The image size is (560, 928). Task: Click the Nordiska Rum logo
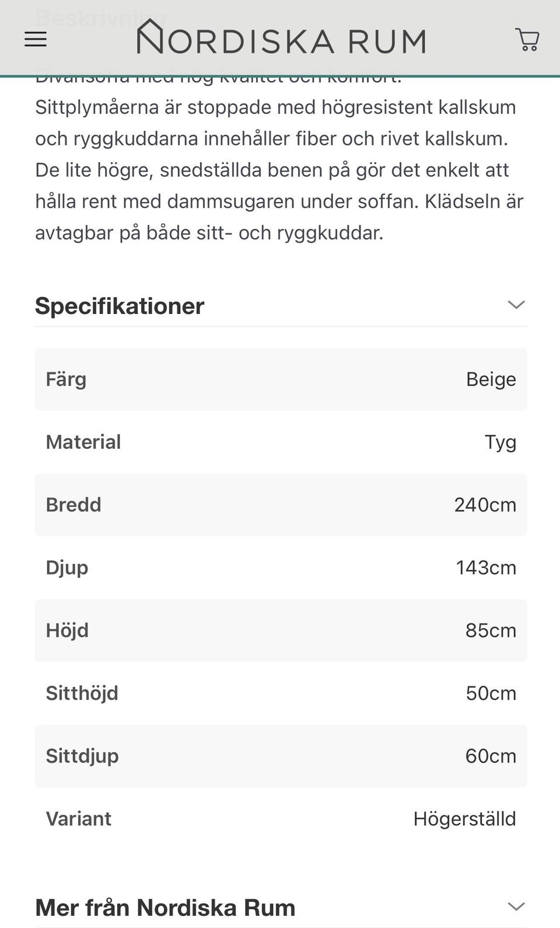(x=281, y=38)
